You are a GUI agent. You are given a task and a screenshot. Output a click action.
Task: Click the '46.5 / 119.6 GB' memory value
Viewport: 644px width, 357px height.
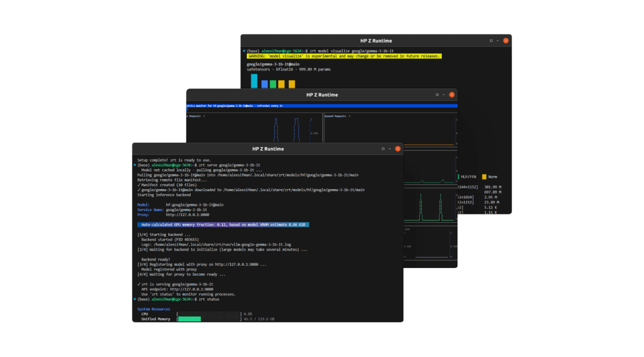pos(259,319)
